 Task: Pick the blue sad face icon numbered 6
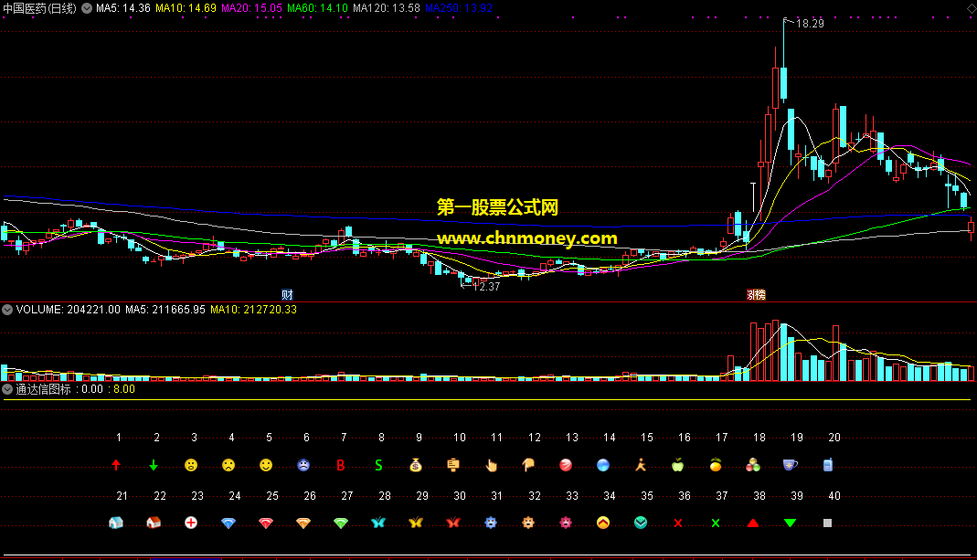click(303, 465)
